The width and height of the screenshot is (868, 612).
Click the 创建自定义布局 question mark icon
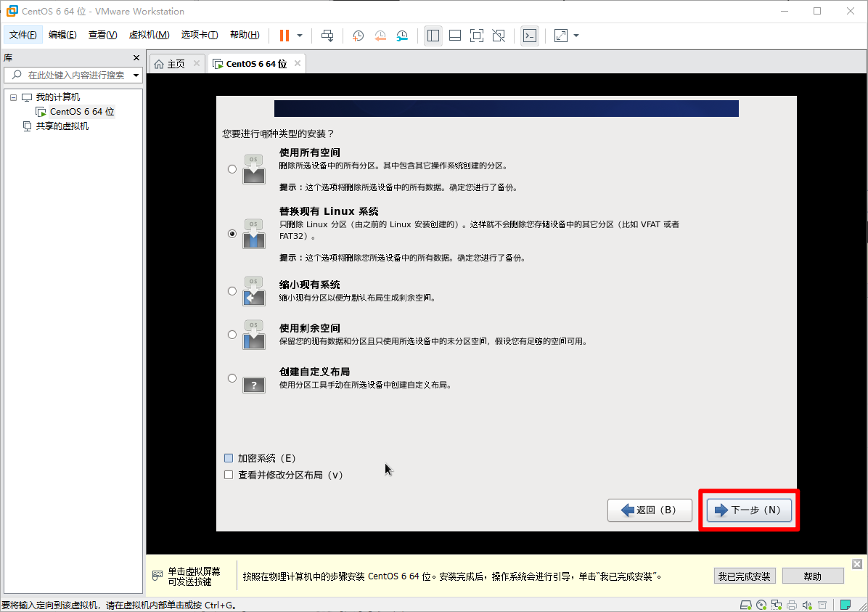[253, 385]
